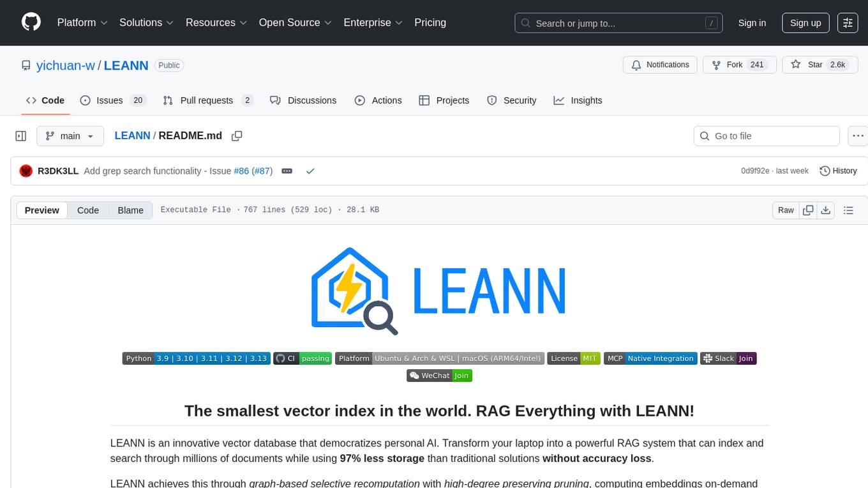Copy the README.md file path
Image resolution: width=868 pixels, height=488 pixels.
pyautogui.click(x=237, y=136)
